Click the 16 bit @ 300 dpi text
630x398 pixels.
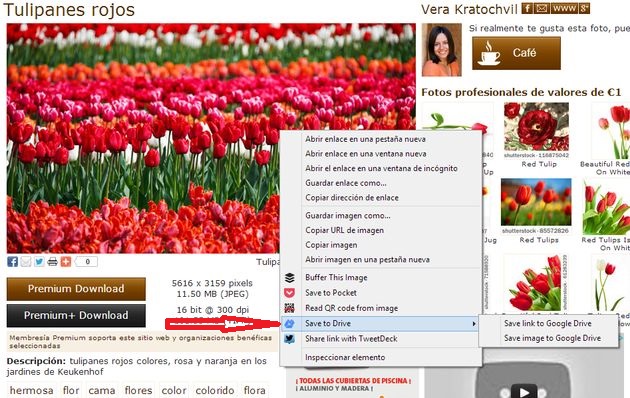tap(213, 310)
